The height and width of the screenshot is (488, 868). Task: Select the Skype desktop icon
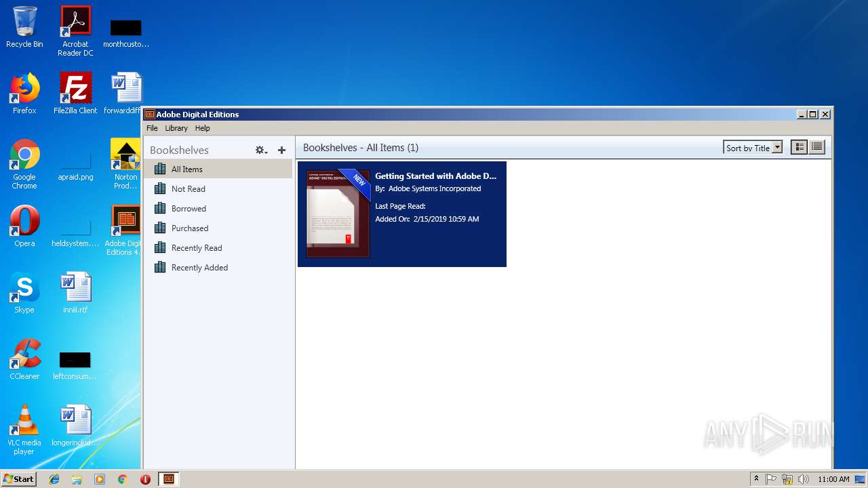pos(24,293)
